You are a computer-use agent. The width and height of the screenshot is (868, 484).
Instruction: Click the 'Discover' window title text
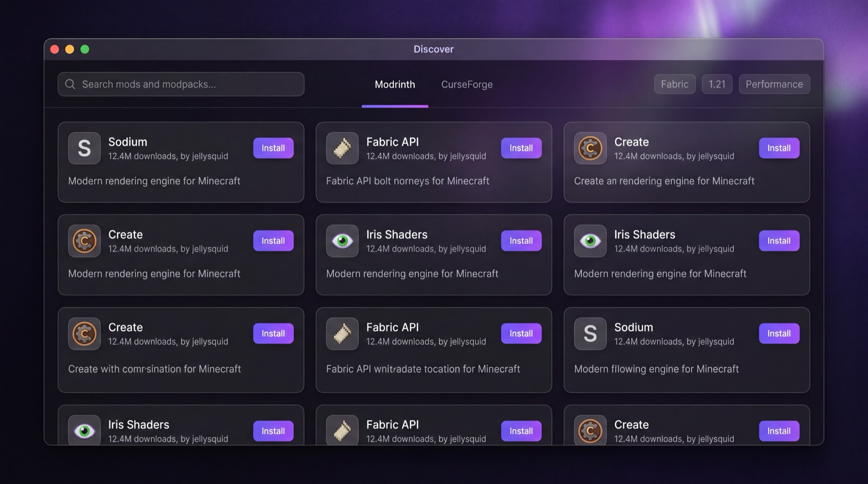click(434, 49)
